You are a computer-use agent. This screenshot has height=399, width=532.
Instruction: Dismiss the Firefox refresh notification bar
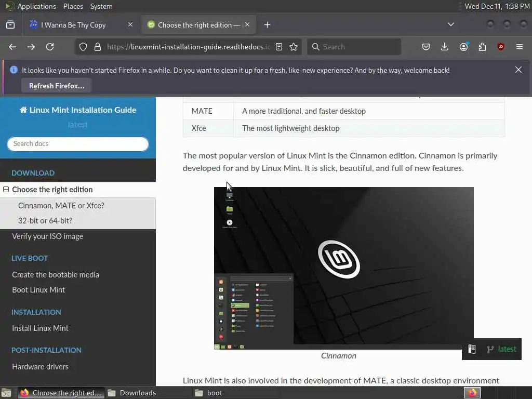pos(518,70)
